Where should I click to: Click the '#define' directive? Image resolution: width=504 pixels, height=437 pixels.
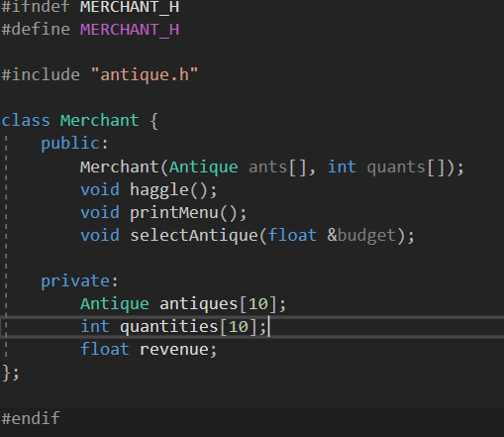tap(36, 30)
